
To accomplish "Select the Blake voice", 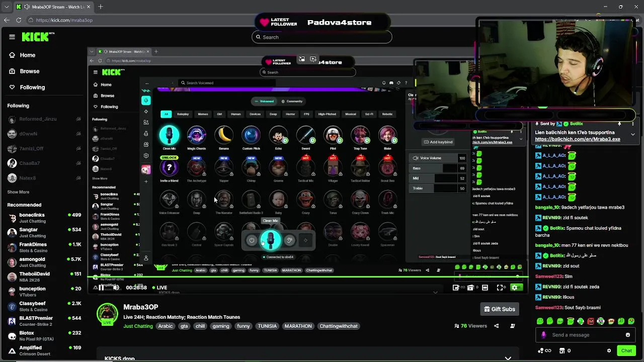I will pos(387,135).
